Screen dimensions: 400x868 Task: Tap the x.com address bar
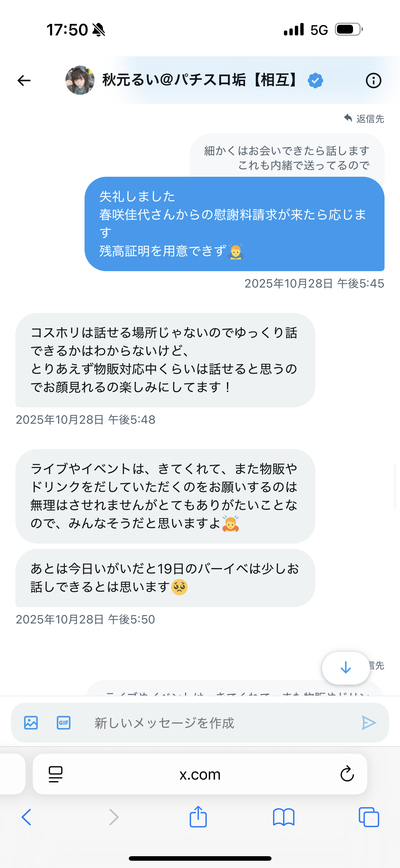click(200, 774)
